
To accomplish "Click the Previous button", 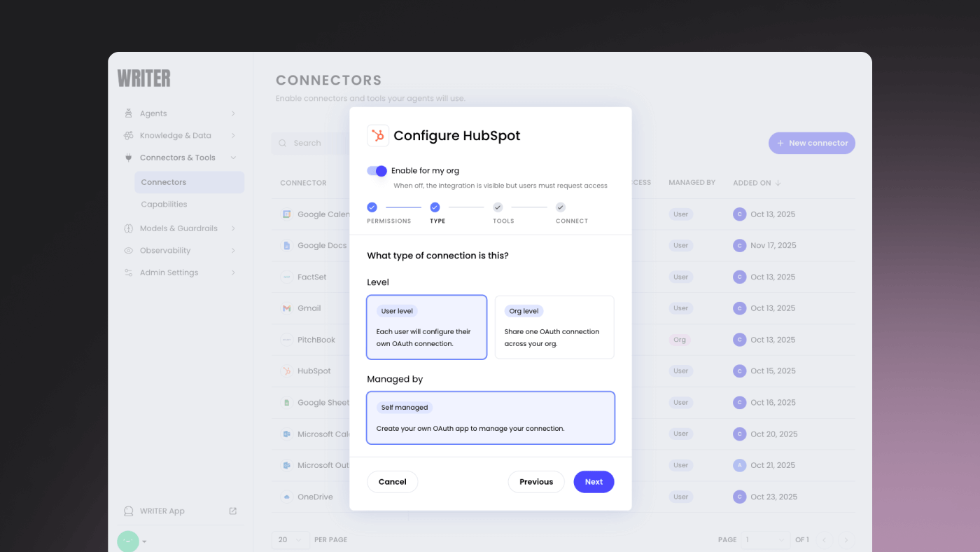I will [536, 482].
